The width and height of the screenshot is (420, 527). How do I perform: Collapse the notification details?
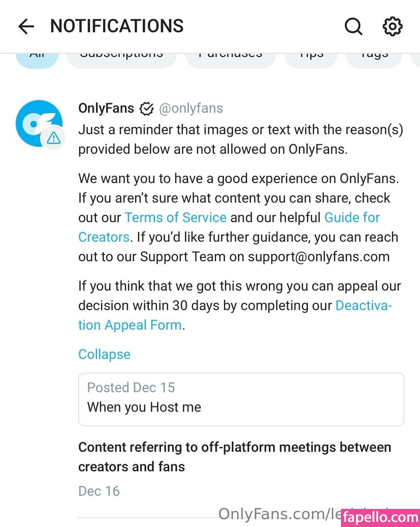click(104, 354)
